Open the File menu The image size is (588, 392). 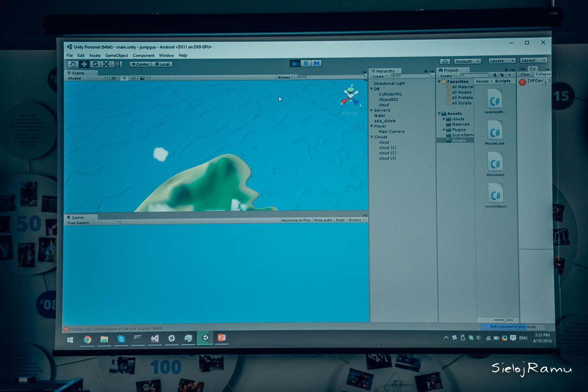tap(70, 56)
